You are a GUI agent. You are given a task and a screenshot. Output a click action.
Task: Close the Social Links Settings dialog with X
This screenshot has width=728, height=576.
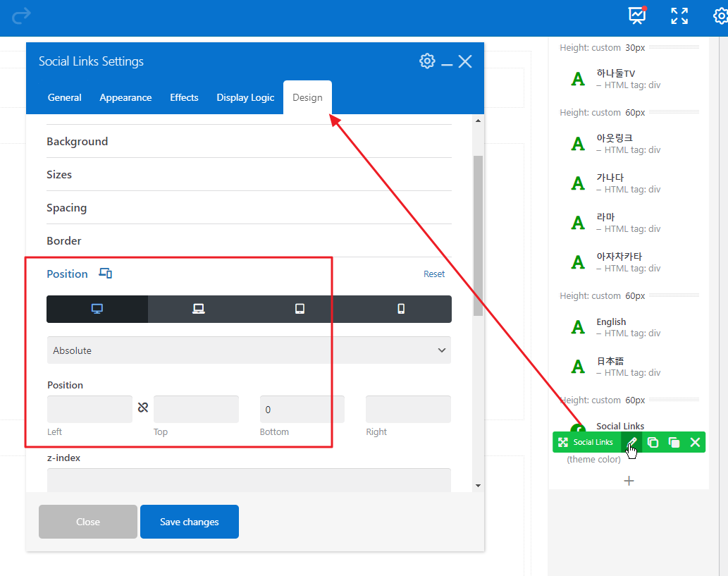(464, 61)
